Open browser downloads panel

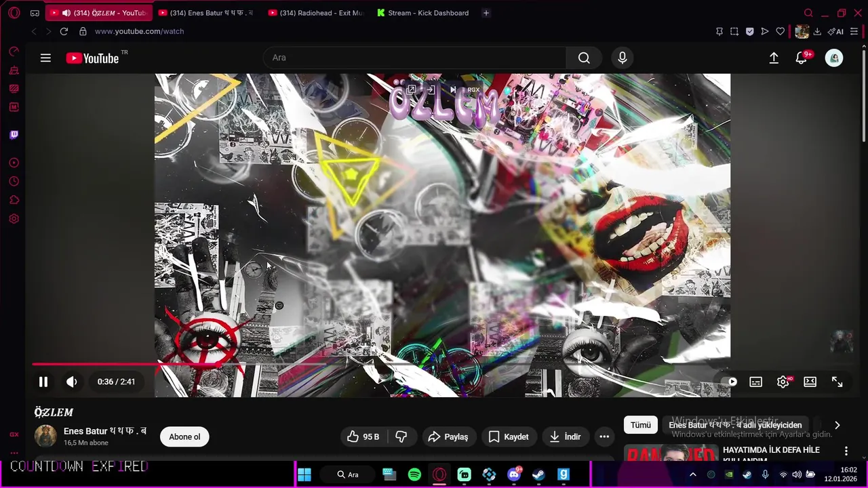pos(817,31)
